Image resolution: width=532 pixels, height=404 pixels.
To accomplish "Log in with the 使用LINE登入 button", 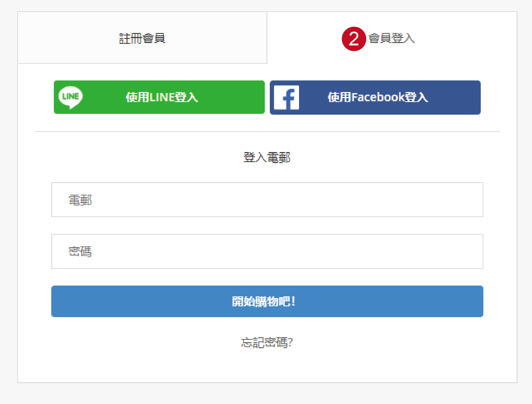I will pyautogui.click(x=159, y=97).
